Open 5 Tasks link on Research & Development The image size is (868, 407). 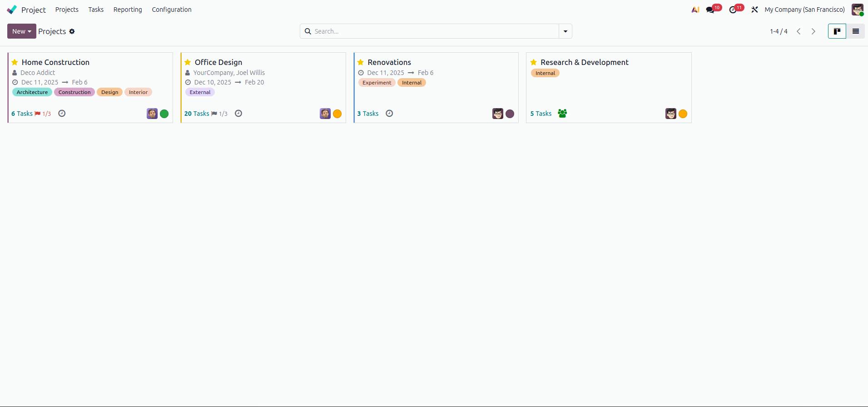click(541, 114)
